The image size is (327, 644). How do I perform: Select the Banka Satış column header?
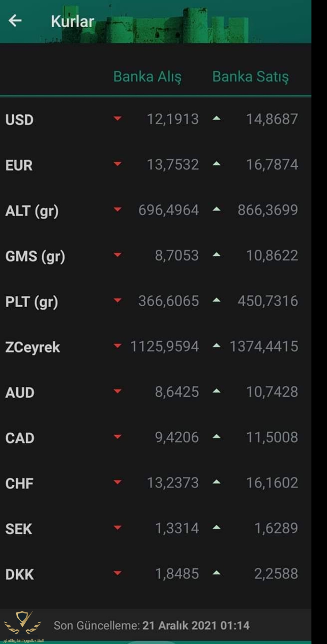[x=250, y=77]
